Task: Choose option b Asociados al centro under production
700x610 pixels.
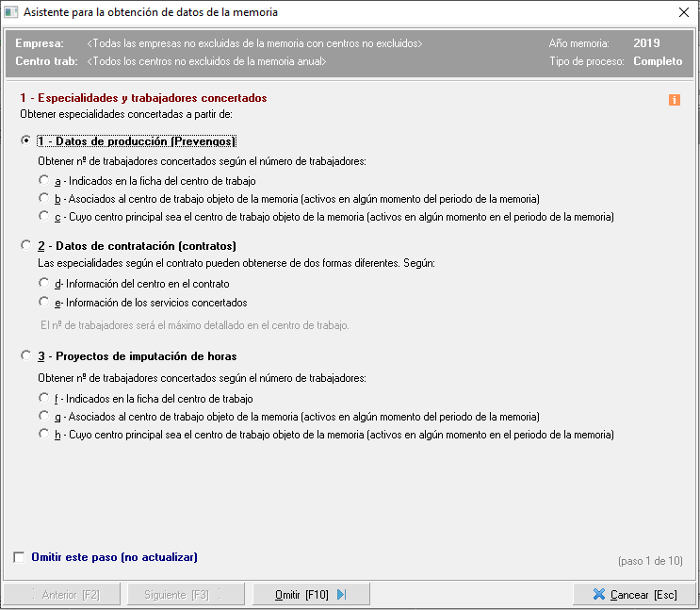Action: pyautogui.click(x=43, y=199)
